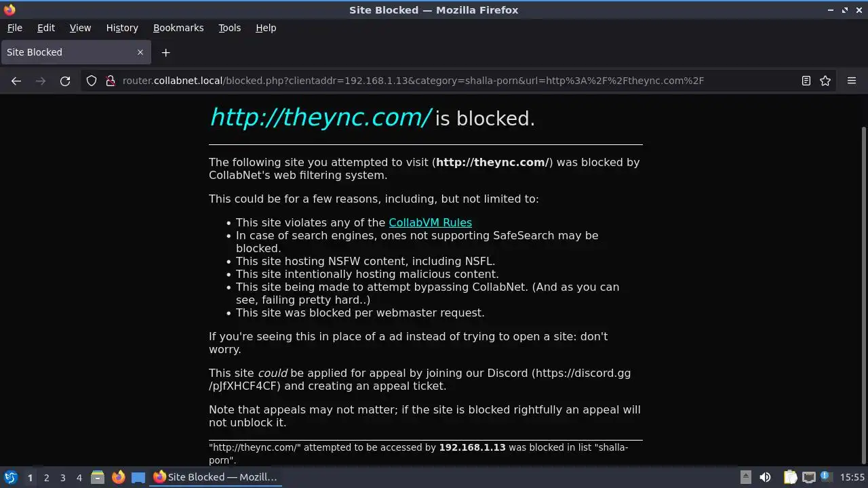The height and width of the screenshot is (488, 868).
Task: Click the Firefox icon in the title bar
Action: tap(9, 9)
